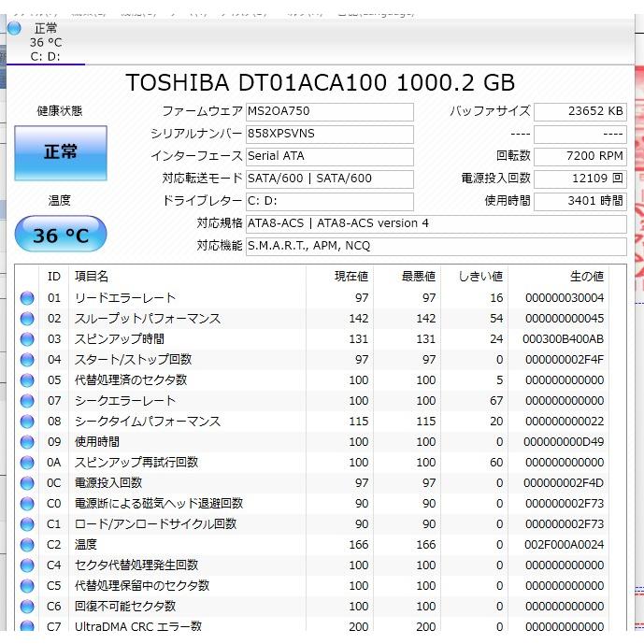Click the blue 正常 health status button
The height and width of the screenshot is (644, 644).
(61, 152)
